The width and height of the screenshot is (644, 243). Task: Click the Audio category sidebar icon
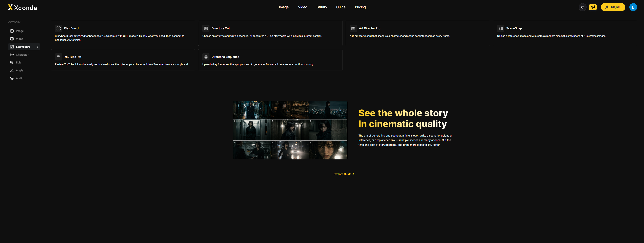12,78
